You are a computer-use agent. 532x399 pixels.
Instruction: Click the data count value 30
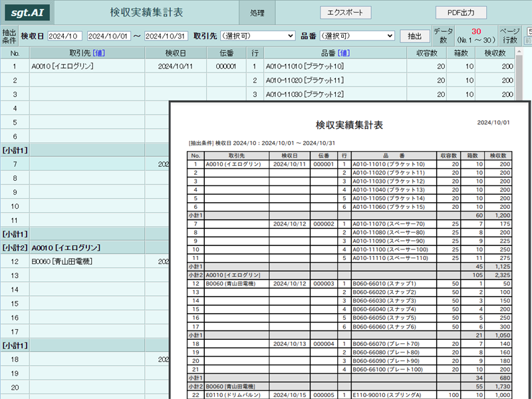tap(476, 31)
